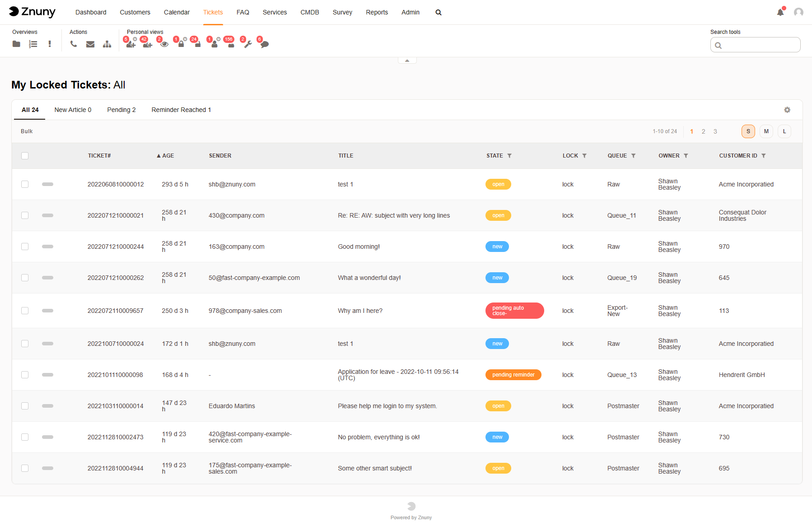This screenshot has width=812, height=526.
Task: Open the escalation view exclamation icon
Action: (x=50, y=44)
